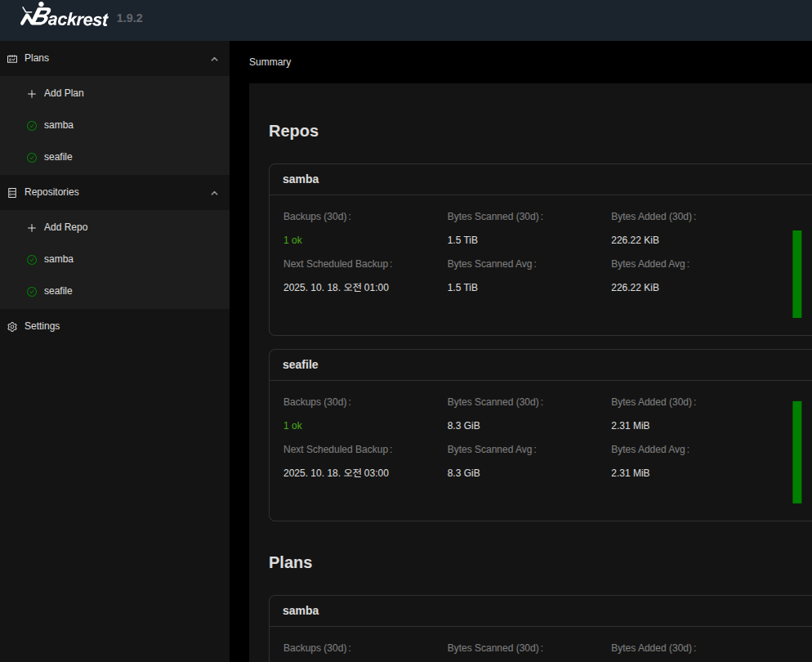Image resolution: width=812 pixels, height=662 pixels.
Task: Click the green backup bar in samba repo card
Action: (797, 274)
